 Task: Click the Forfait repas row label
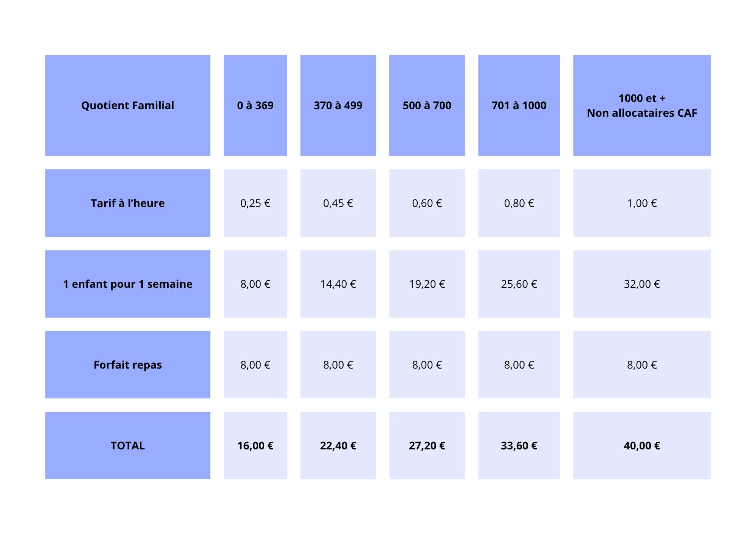(x=128, y=365)
